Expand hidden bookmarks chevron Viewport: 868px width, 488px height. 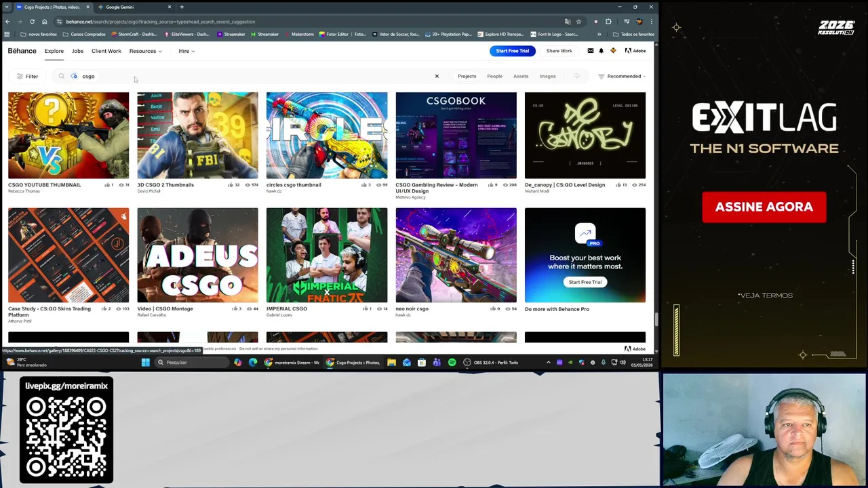coord(598,34)
